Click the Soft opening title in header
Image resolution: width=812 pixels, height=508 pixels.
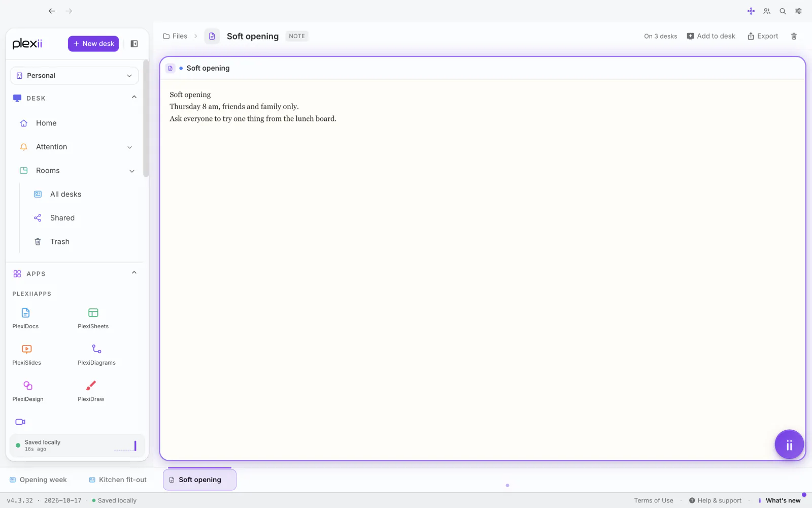(x=253, y=36)
